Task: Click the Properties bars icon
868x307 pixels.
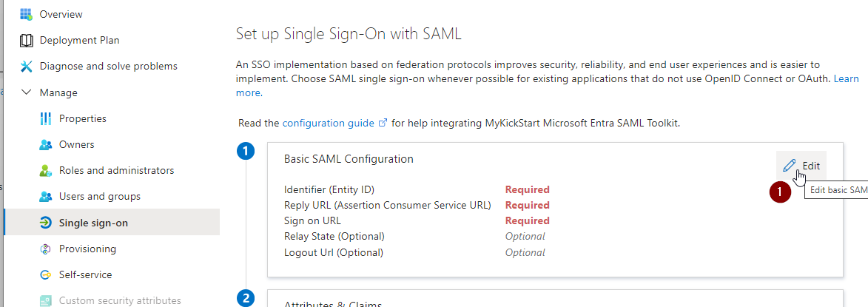Action: coord(46,118)
